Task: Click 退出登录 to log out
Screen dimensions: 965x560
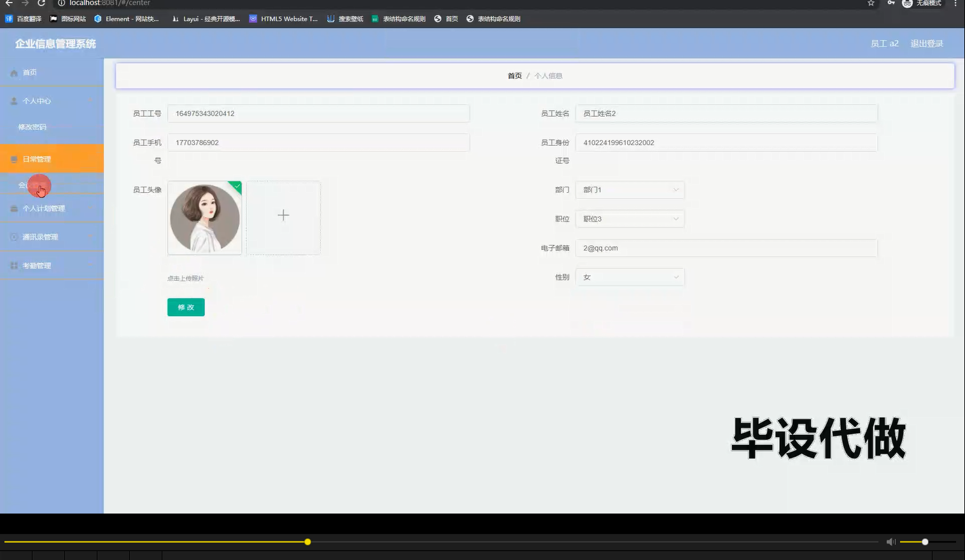Action: pos(926,43)
